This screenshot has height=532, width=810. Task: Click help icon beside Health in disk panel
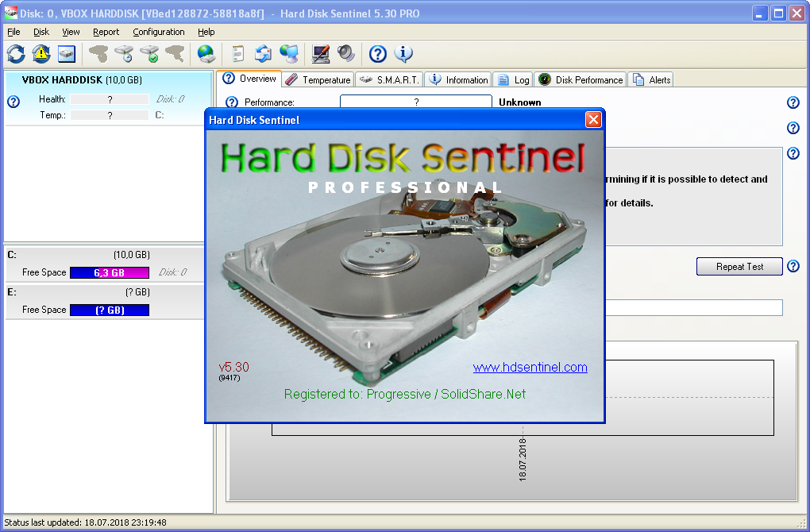click(x=14, y=102)
